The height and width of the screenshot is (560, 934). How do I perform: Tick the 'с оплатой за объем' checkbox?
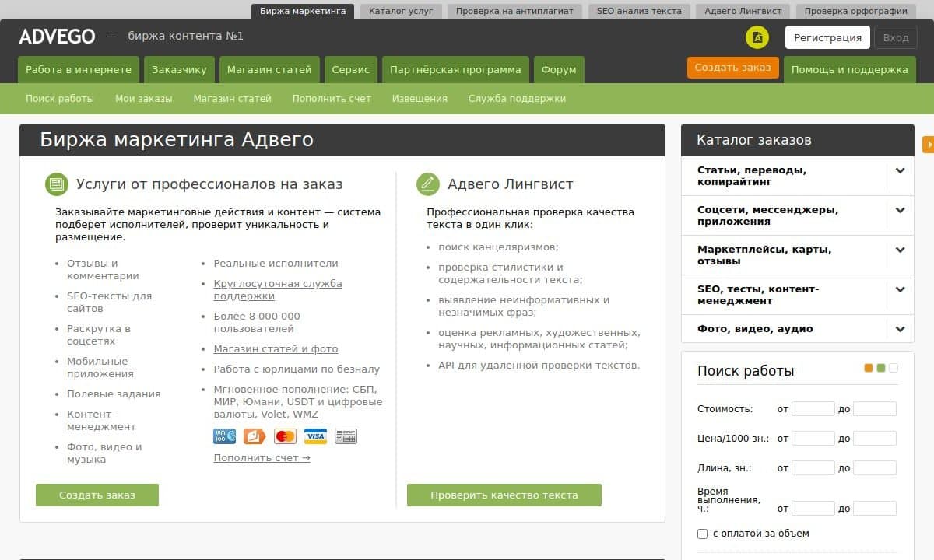coord(703,534)
